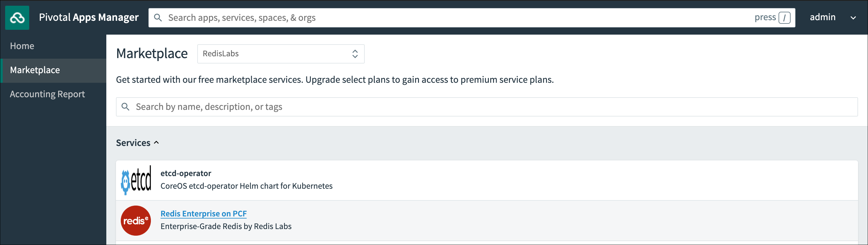Viewport: 868px width, 245px height.
Task: Click the Pivotal cloud logo icon
Action: click(x=17, y=18)
